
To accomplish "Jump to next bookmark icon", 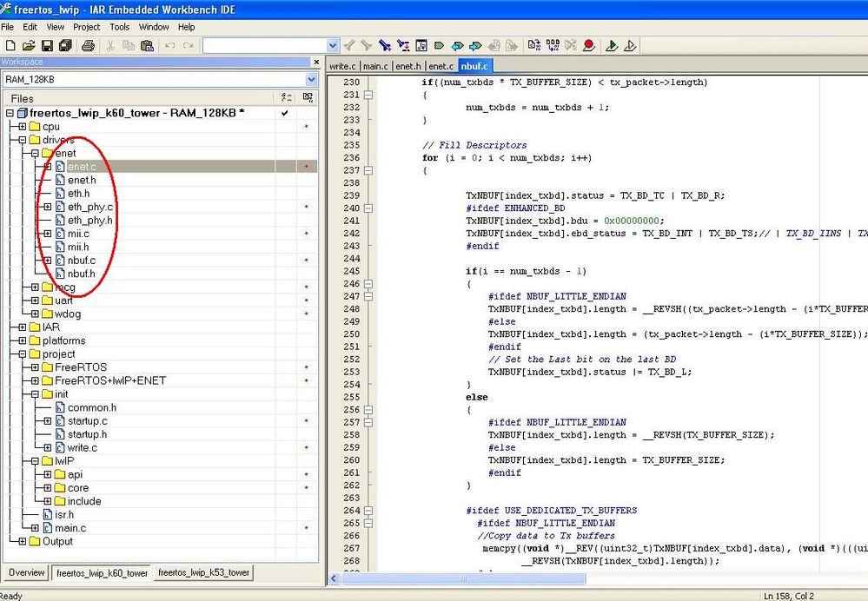I will [475, 45].
